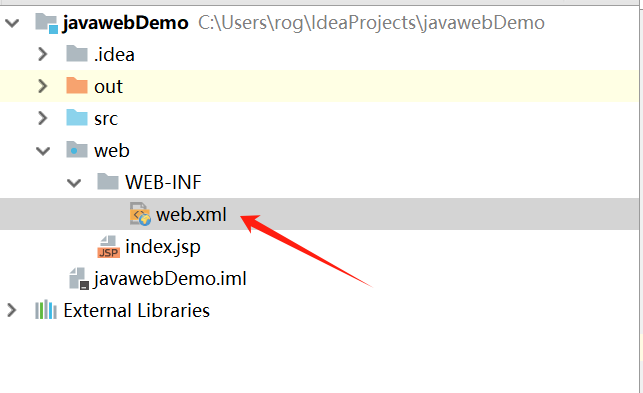The image size is (643, 393).
Task: Click the javawebDemo project module icon
Action: [46, 23]
